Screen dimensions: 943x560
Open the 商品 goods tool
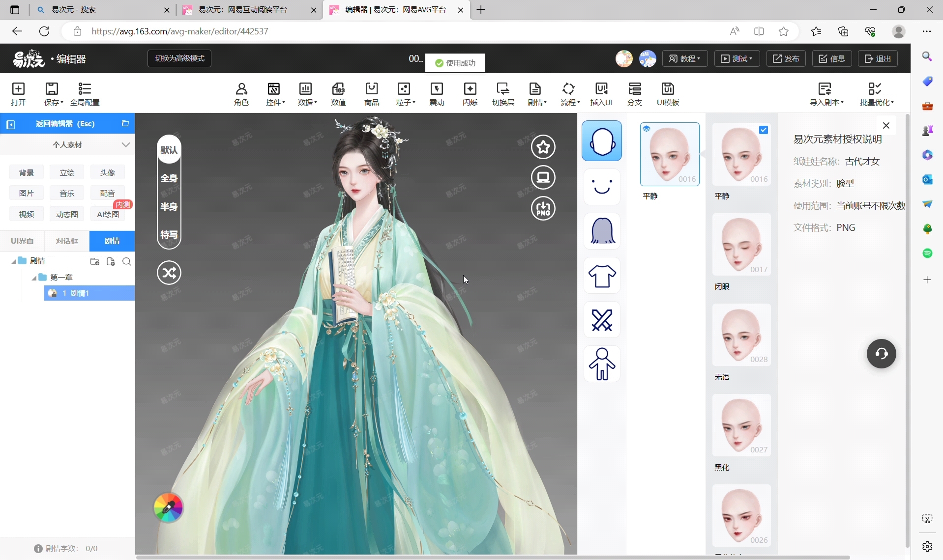tap(372, 94)
